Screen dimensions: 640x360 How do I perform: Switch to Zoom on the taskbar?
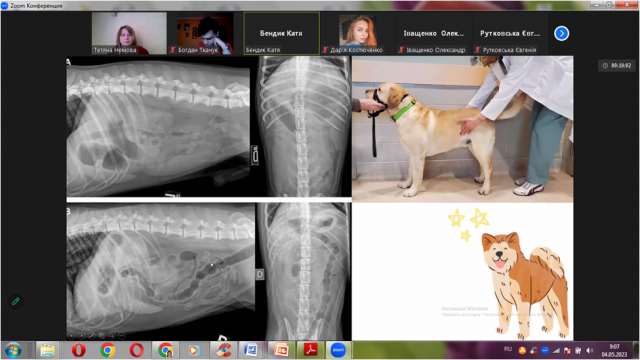point(338,350)
